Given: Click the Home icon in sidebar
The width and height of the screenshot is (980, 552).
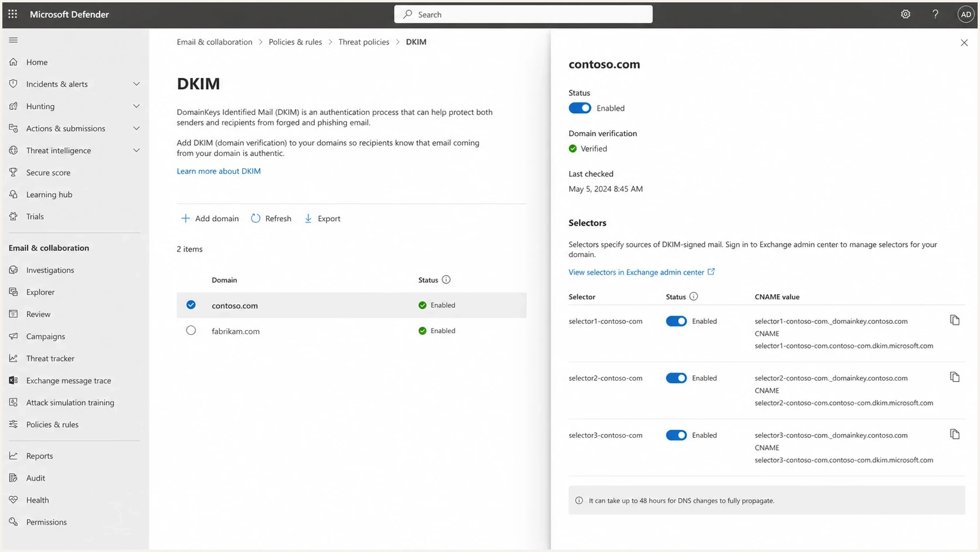Looking at the screenshot, I should pos(13,62).
